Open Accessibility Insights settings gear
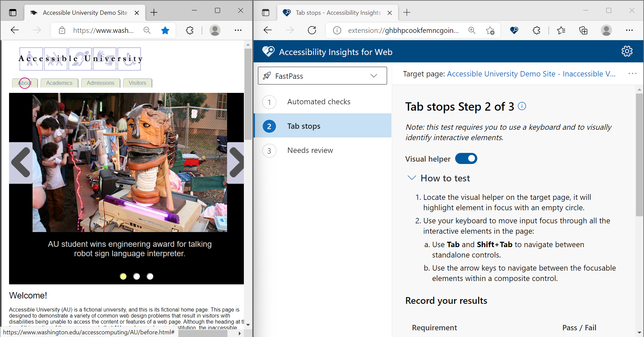 [627, 51]
